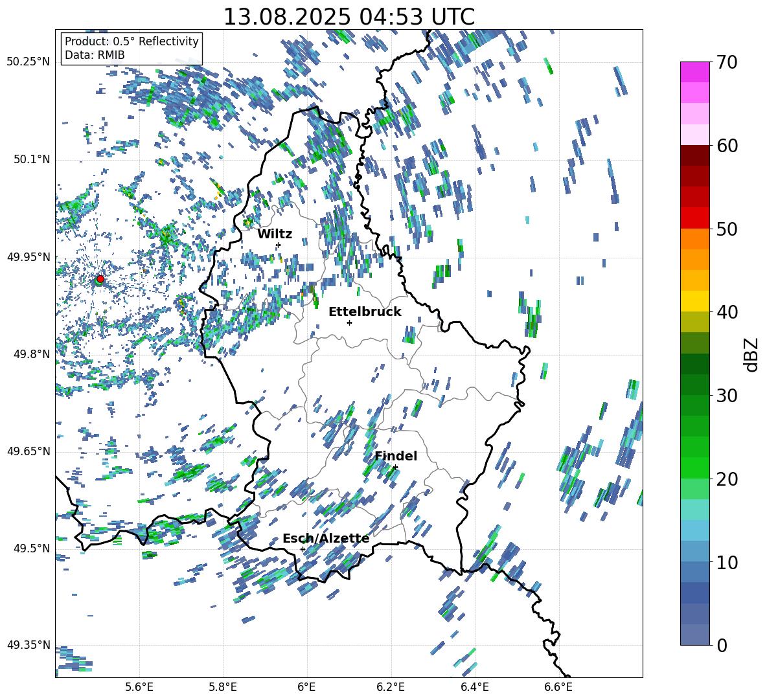This screenshot has height=700, width=767.
Task: Click the 70 colorbar tick label
Action: coord(727,62)
